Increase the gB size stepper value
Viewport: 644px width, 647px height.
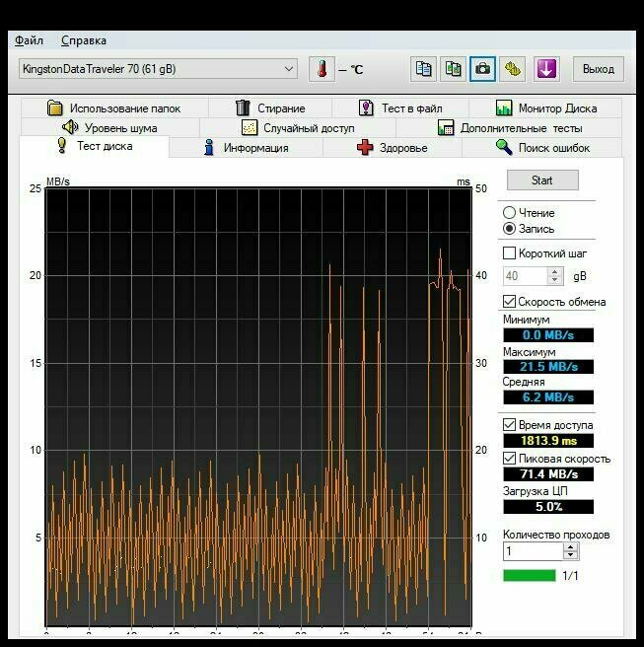click(x=555, y=272)
